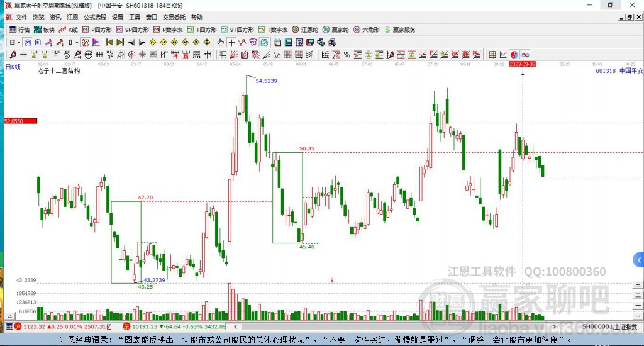Toggle the crosshair cursor tool

(231, 42)
